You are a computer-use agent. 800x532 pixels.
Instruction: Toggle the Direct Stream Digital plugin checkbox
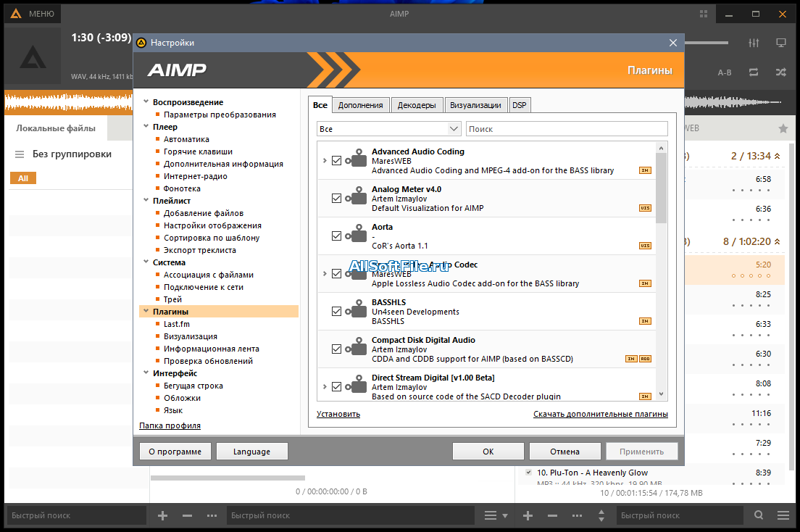[336, 387]
